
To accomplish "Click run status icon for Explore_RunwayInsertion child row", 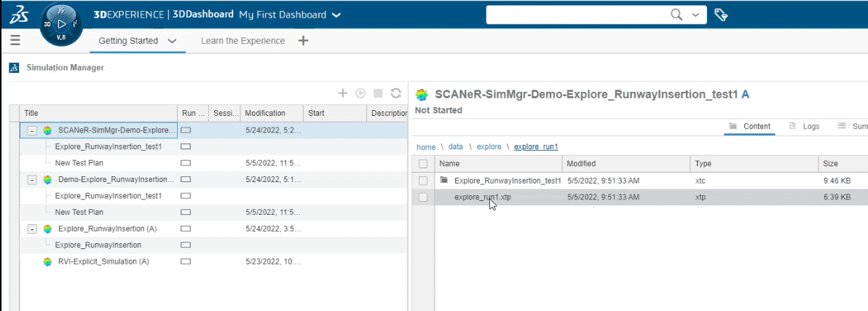I will click(186, 245).
